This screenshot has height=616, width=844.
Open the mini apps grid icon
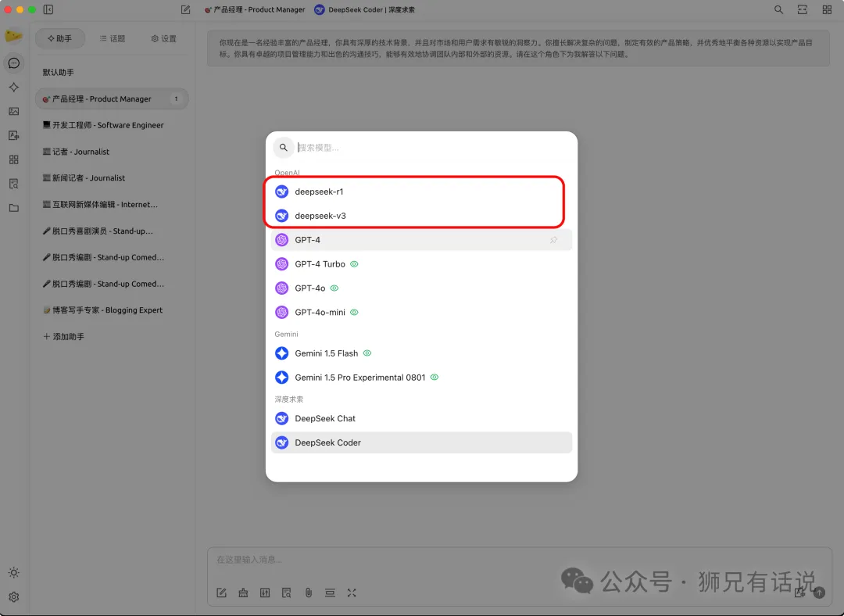pos(13,159)
